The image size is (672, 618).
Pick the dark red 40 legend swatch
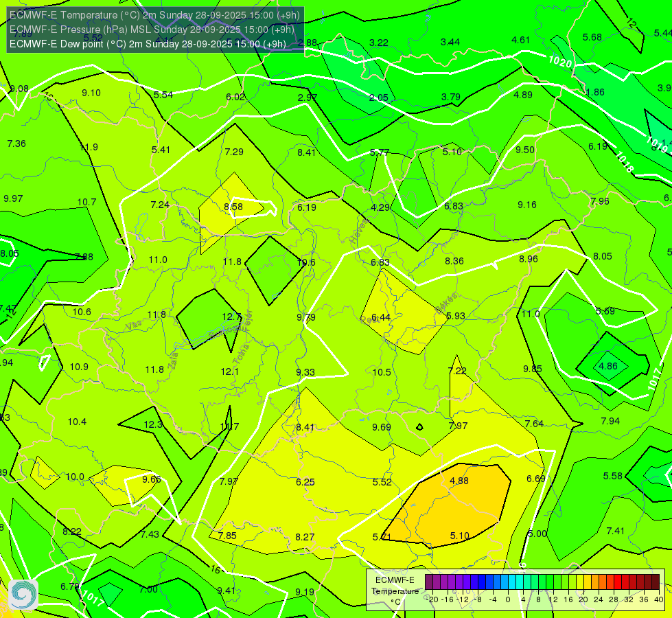(x=656, y=582)
